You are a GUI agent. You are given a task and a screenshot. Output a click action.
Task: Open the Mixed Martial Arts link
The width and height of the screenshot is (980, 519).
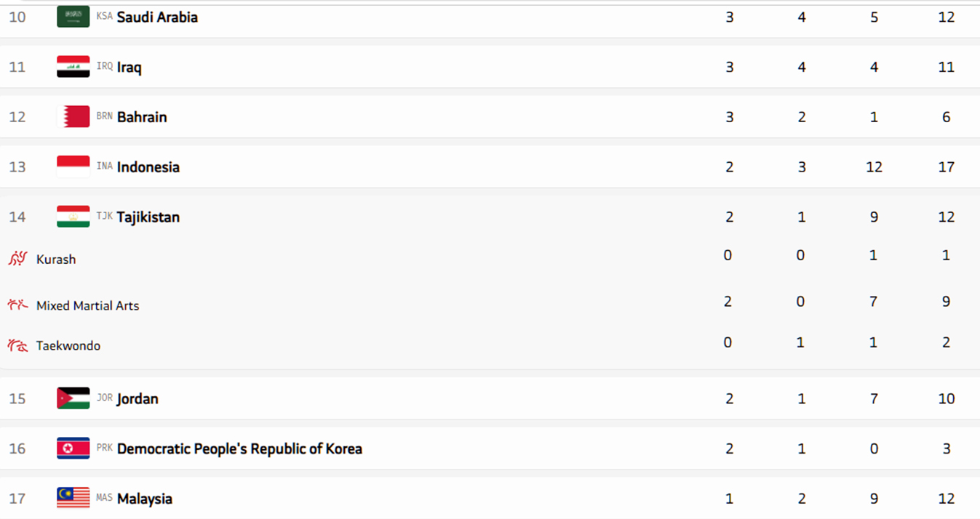pyautogui.click(x=87, y=306)
